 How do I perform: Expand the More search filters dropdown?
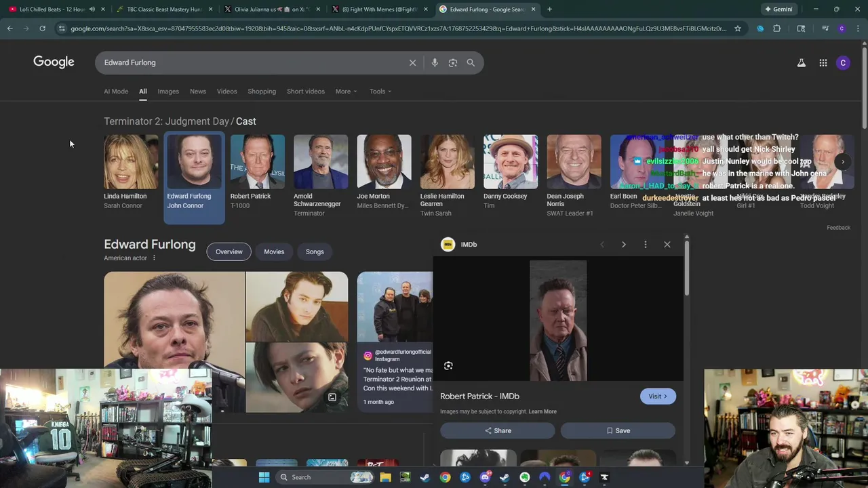click(345, 91)
